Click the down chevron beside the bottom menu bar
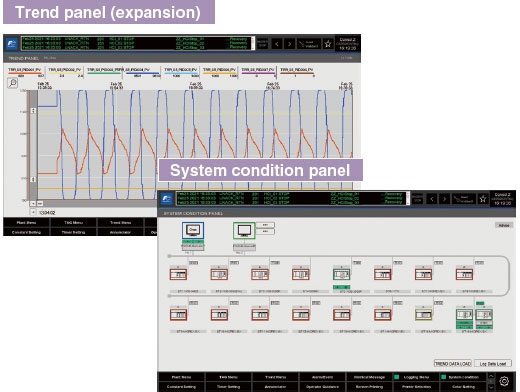This screenshot has height=392, width=520. 491,387
